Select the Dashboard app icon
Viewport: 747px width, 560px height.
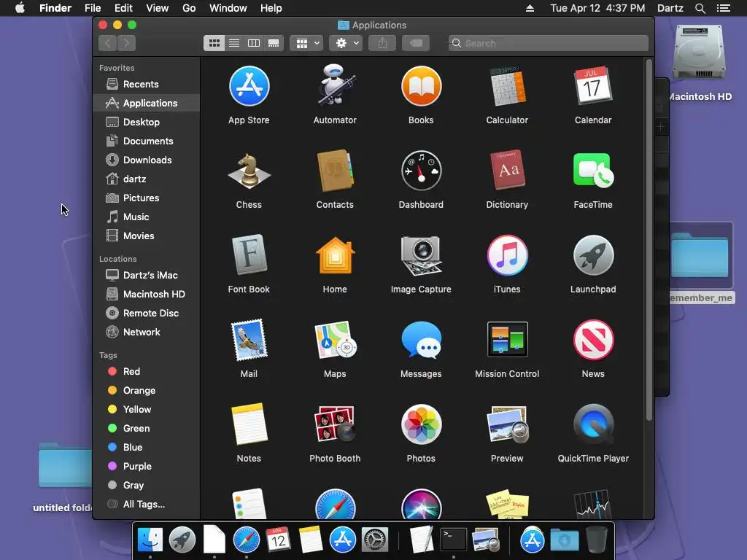[421, 171]
